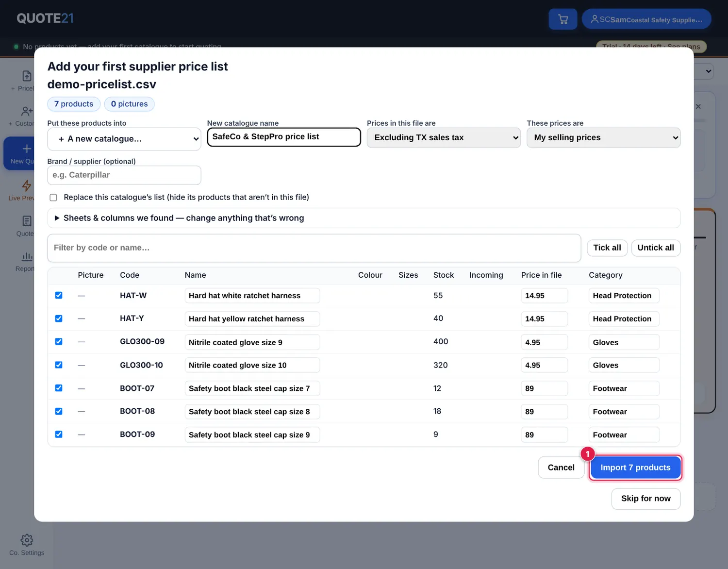Enable Replace this catalogue's list checkbox
Screen dimensions: 728x569
53,198
